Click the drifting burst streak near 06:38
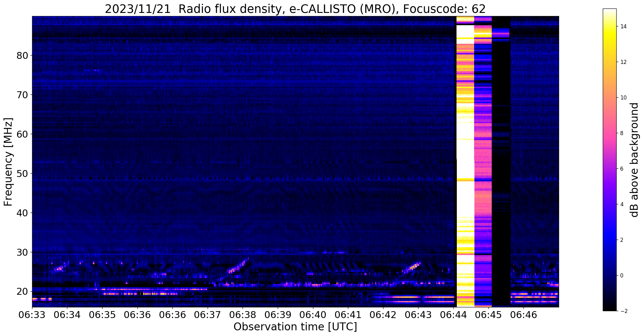Image resolution: width=644 pixels, height=336 pixels. [x=238, y=266]
